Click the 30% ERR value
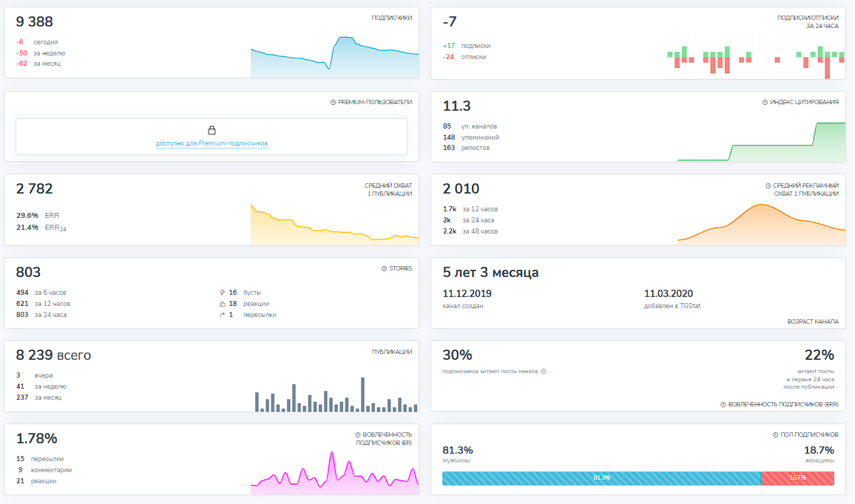 [457, 355]
